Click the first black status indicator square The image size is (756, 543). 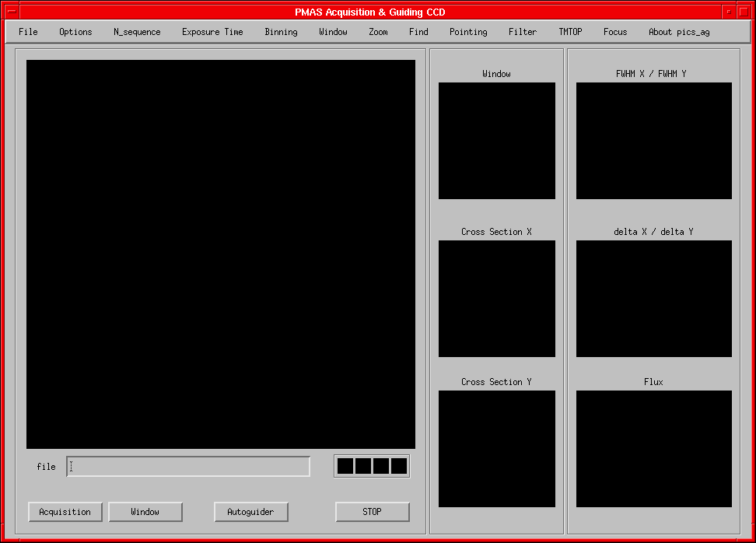point(345,466)
